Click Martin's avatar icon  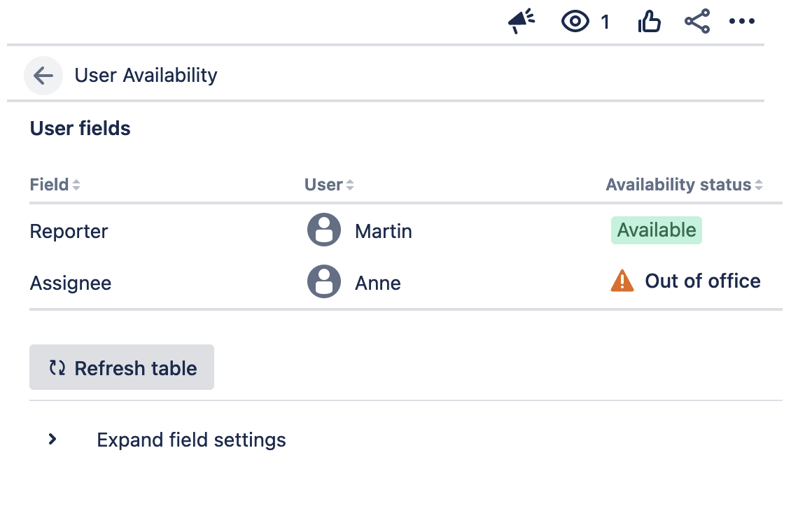tap(324, 230)
